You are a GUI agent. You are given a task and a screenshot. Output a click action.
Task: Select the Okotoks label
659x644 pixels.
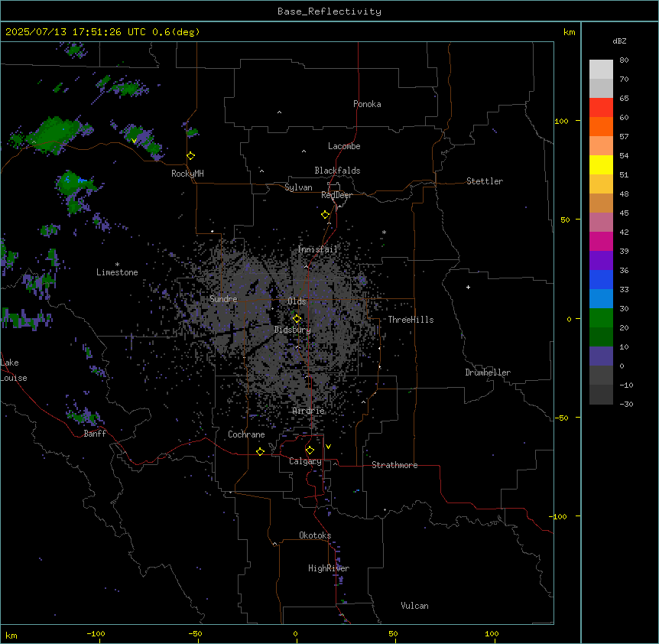315,535
